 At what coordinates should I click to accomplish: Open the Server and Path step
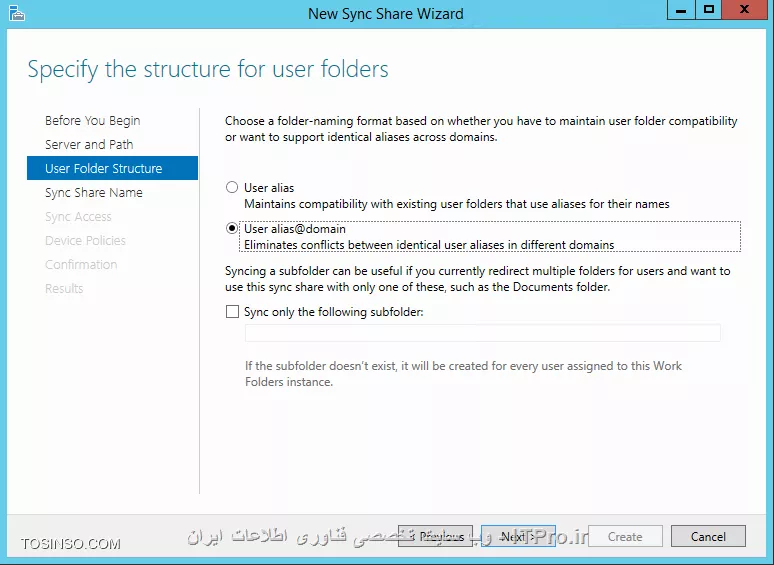coord(89,145)
